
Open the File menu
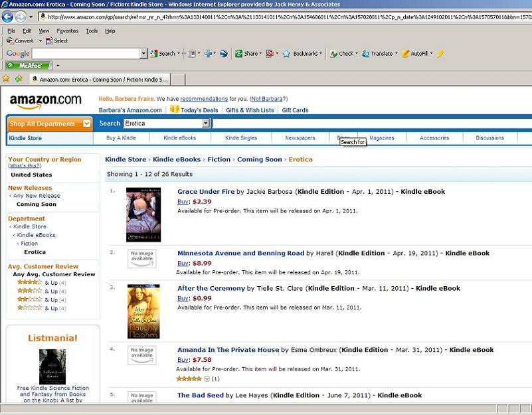tap(11, 31)
